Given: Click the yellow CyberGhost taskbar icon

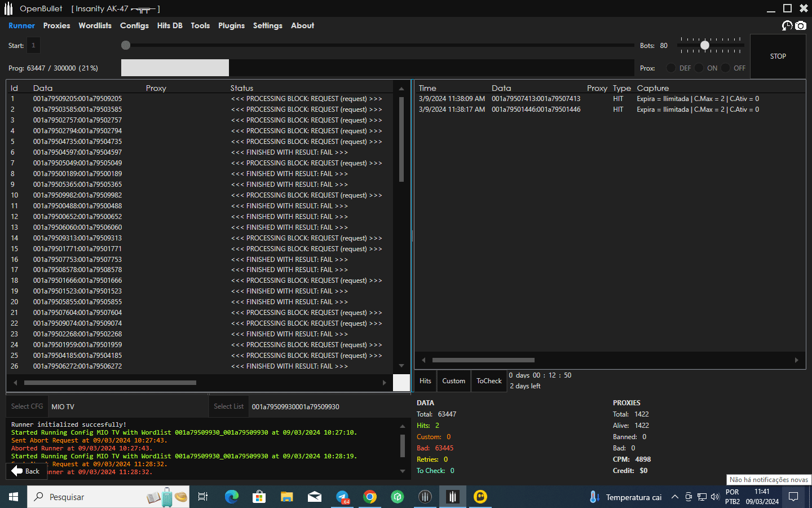Looking at the screenshot, I should coord(480,497).
